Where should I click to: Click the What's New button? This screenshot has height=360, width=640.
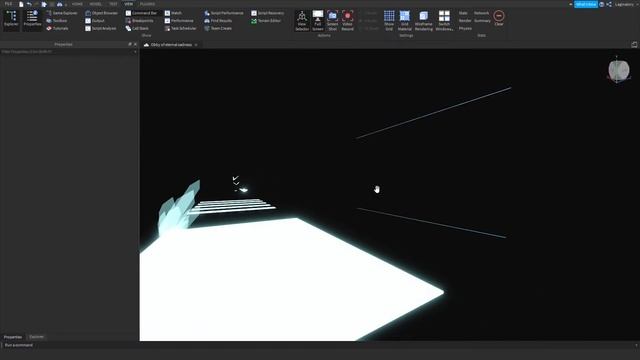pyautogui.click(x=586, y=4)
